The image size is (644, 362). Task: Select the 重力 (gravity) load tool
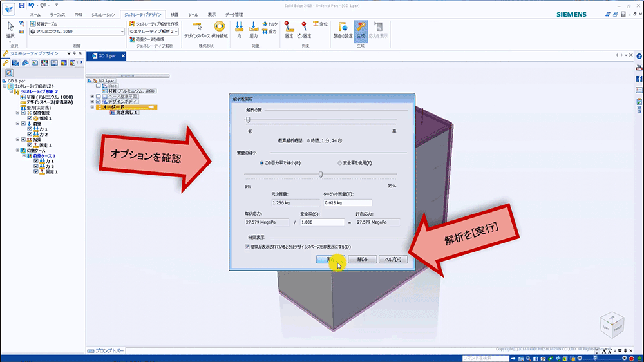pos(269,32)
